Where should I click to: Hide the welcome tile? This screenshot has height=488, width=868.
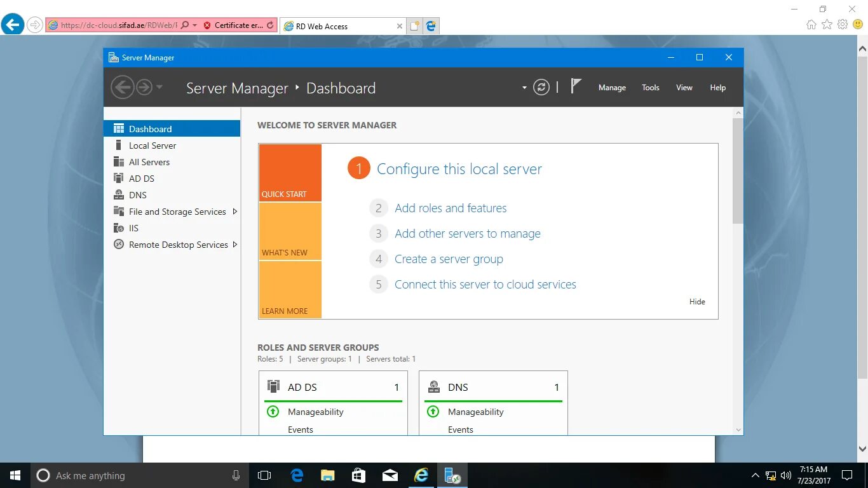click(697, 302)
